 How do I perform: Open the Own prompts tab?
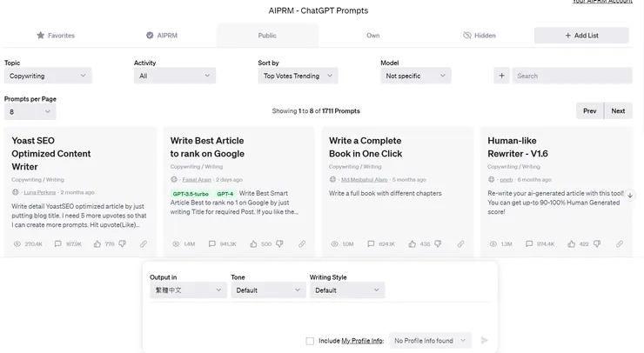[x=373, y=36]
